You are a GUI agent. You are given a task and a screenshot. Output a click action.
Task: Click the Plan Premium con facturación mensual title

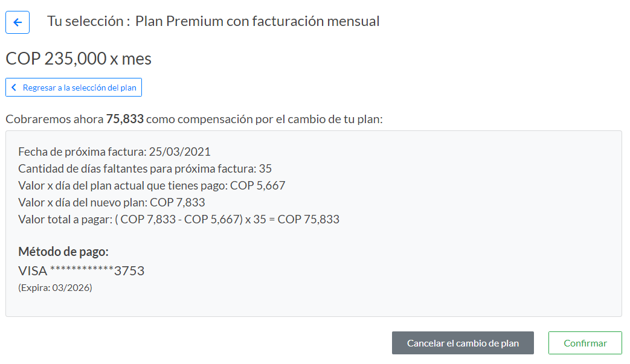tap(257, 22)
